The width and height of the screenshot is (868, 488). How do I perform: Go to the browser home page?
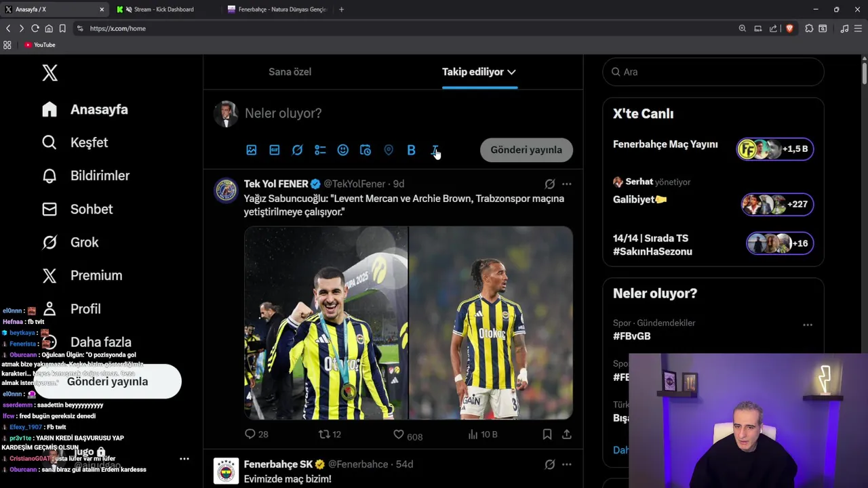[x=49, y=28]
